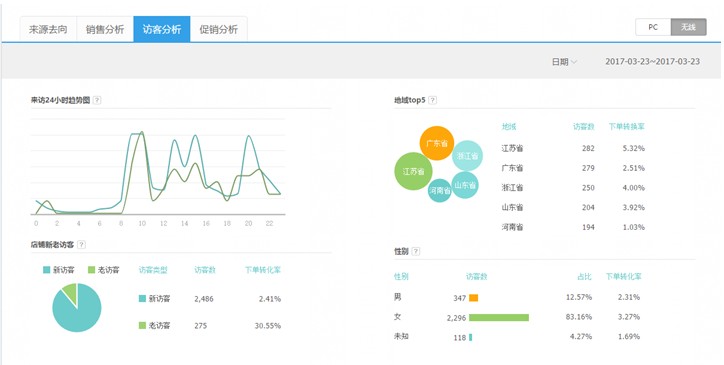The image size is (724, 365).
Task: Toggle the 老访客 legend swatch
Action: tap(91, 270)
